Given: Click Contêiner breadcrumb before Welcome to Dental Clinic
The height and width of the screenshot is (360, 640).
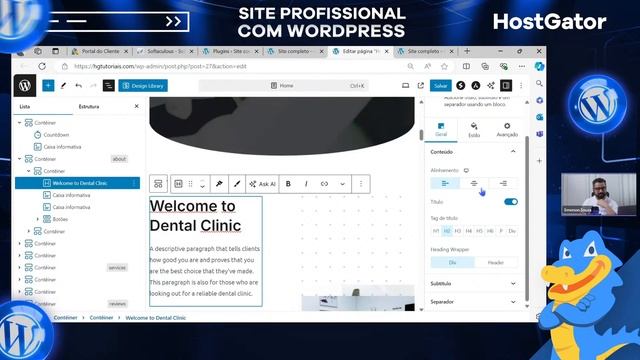Looking at the screenshot, I should click(101, 318).
